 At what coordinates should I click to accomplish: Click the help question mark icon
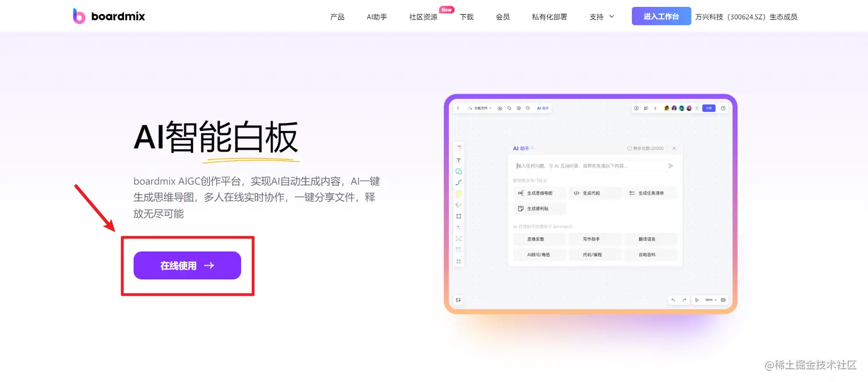click(723, 108)
